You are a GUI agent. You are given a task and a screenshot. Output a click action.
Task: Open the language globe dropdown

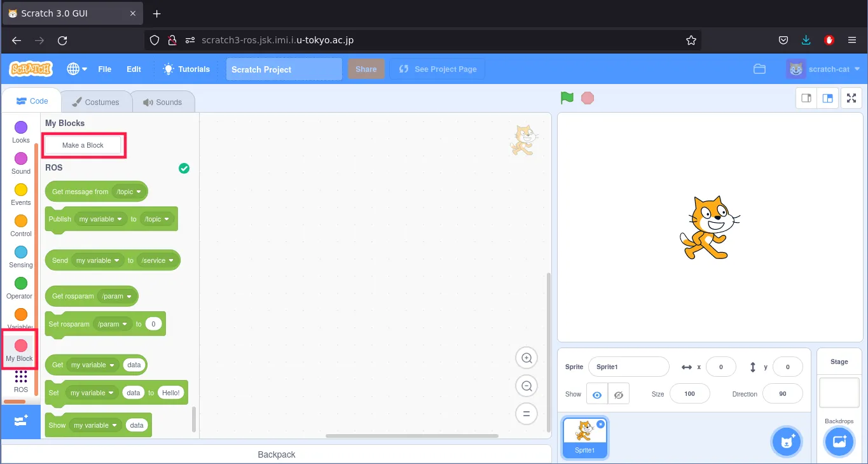[x=77, y=69]
